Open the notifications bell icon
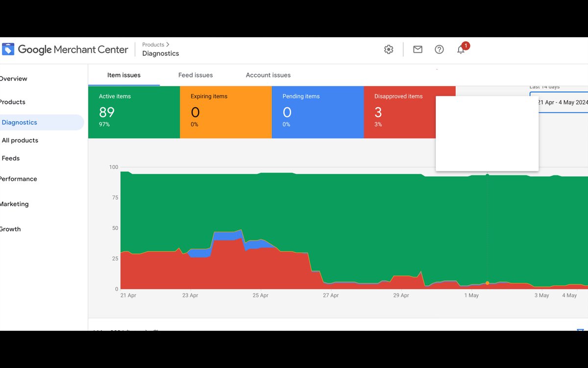588x368 pixels. pyautogui.click(x=461, y=50)
